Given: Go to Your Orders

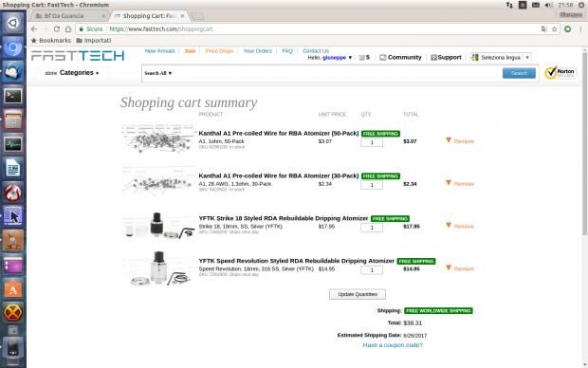Looking at the screenshot, I should (258, 50).
